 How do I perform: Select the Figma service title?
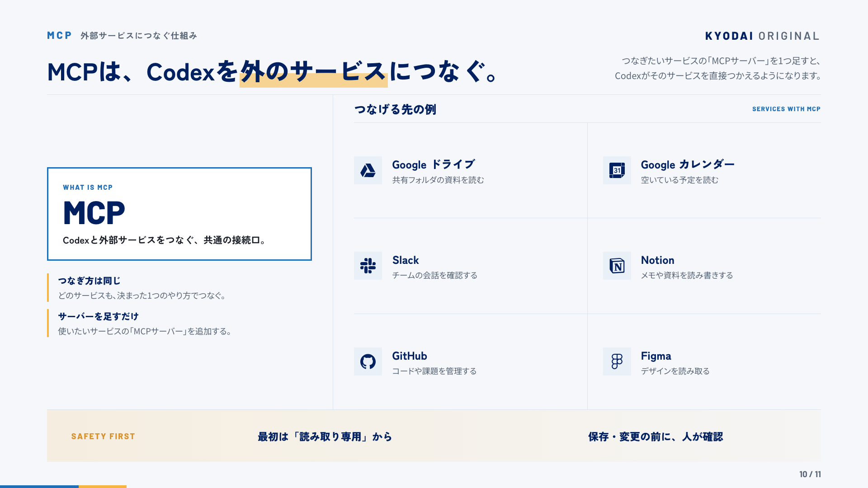point(656,356)
